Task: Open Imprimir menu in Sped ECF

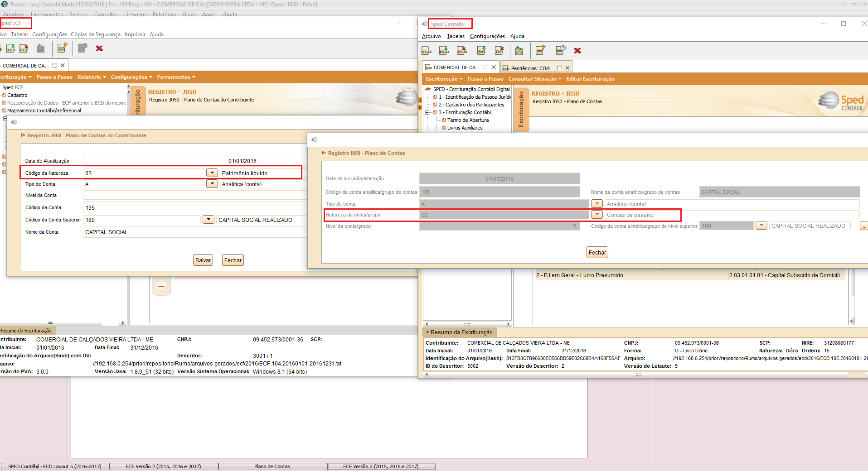Action: tap(135, 34)
